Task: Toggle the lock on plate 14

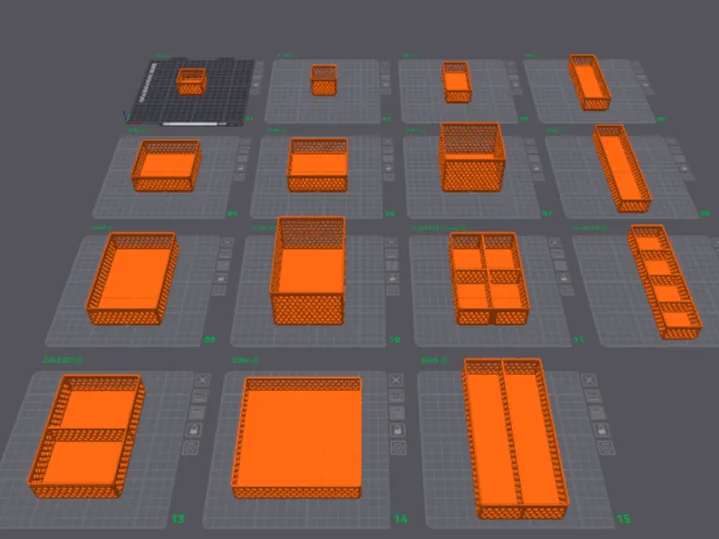Action: (x=398, y=430)
